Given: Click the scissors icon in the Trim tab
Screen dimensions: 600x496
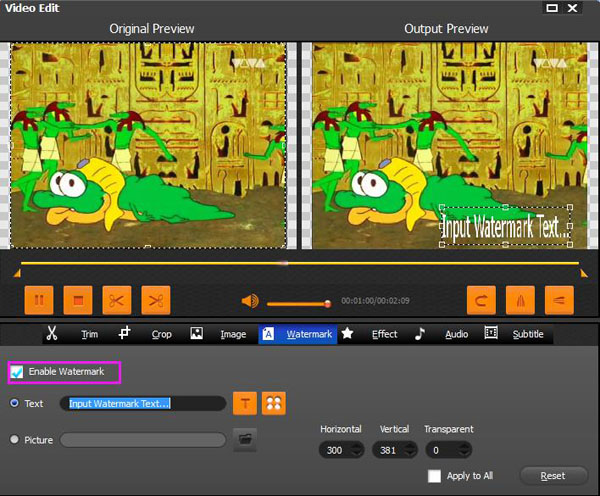Looking at the screenshot, I should (52, 333).
